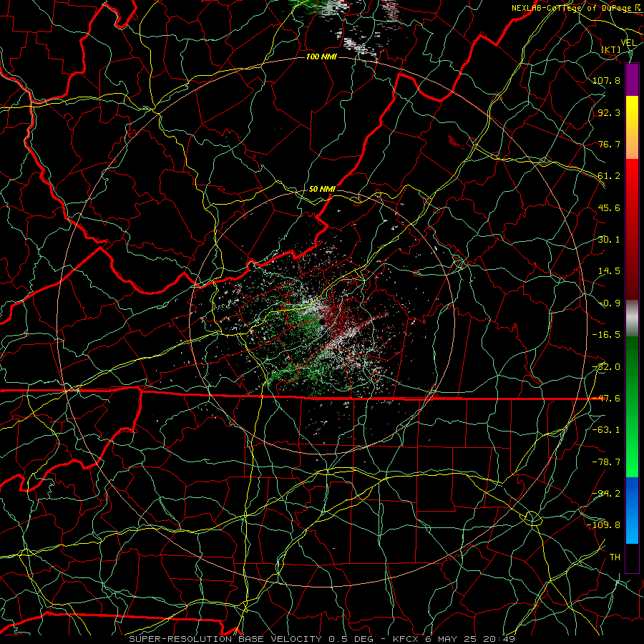This screenshot has height=644, width=644.
Task: Click the 100 NMI range ring label
Action: click(321, 57)
